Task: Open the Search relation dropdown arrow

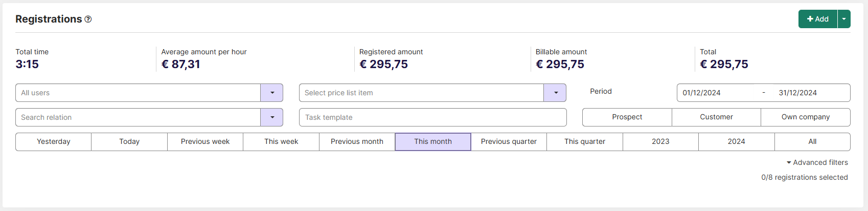Action: (x=272, y=117)
